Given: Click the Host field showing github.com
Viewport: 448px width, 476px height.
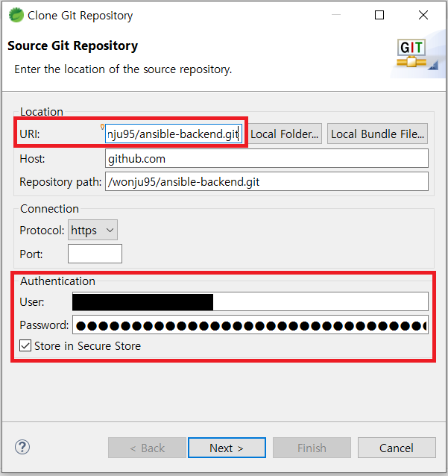Looking at the screenshot, I should point(267,158).
